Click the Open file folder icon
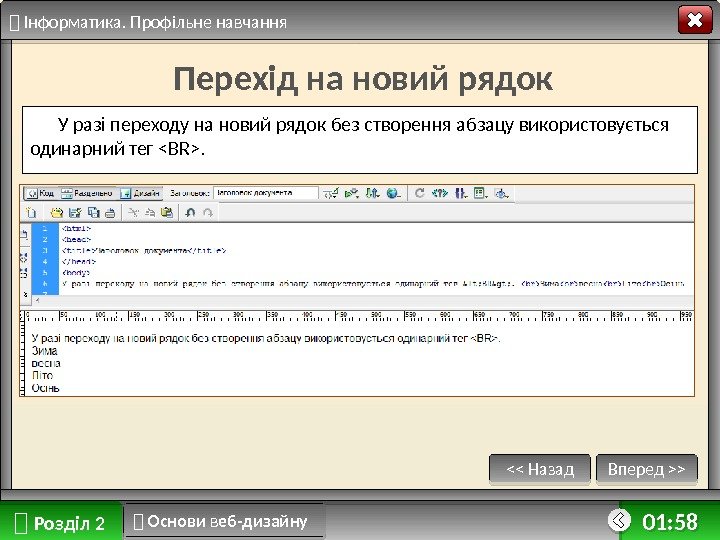The height and width of the screenshot is (540, 720). coord(56,213)
